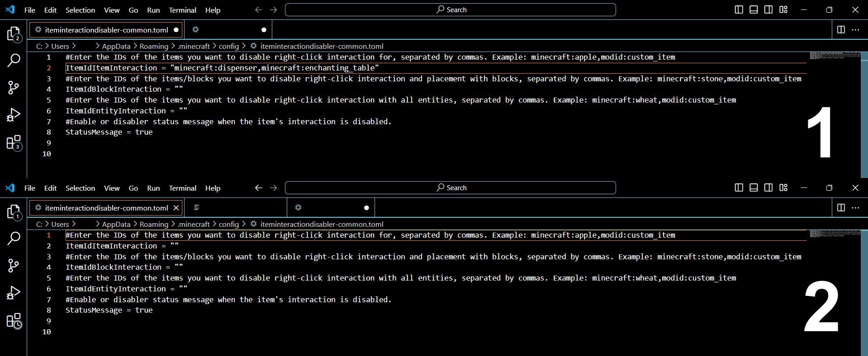The image size is (868, 356).
Task: Click ItemIdBlockInteraction on line 4 of lower window
Action: pyautogui.click(x=114, y=267)
